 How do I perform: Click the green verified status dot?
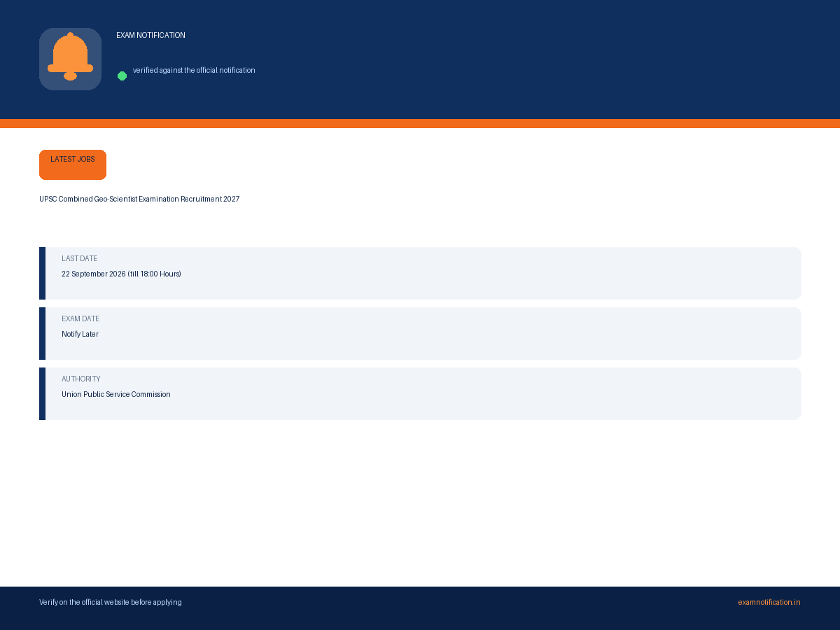pyautogui.click(x=122, y=76)
